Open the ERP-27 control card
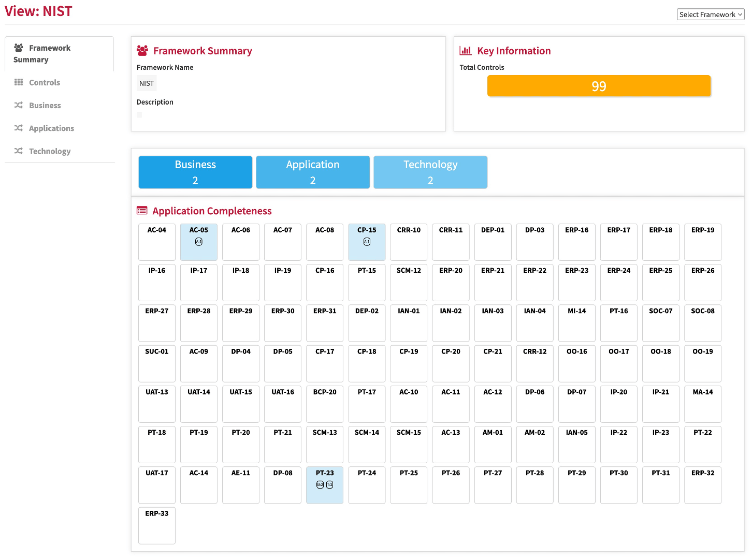Image resolution: width=752 pixels, height=560 pixels. (157, 323)
